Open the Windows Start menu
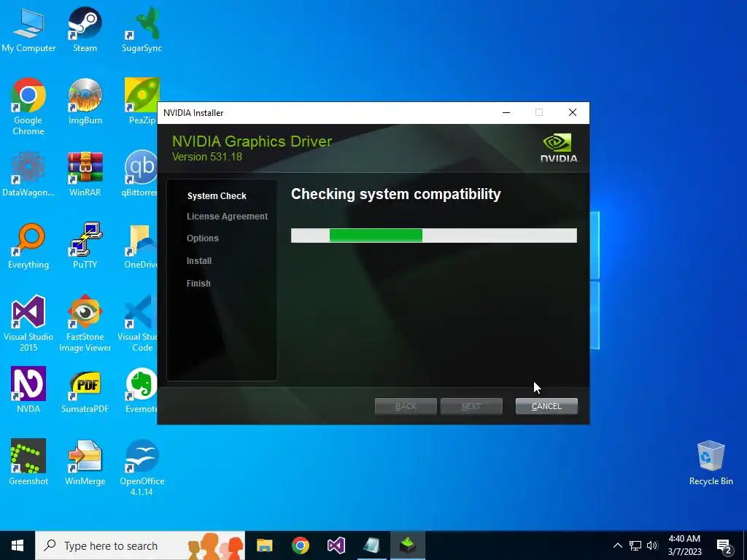This screenshot has width=747, height=560. 18,545
